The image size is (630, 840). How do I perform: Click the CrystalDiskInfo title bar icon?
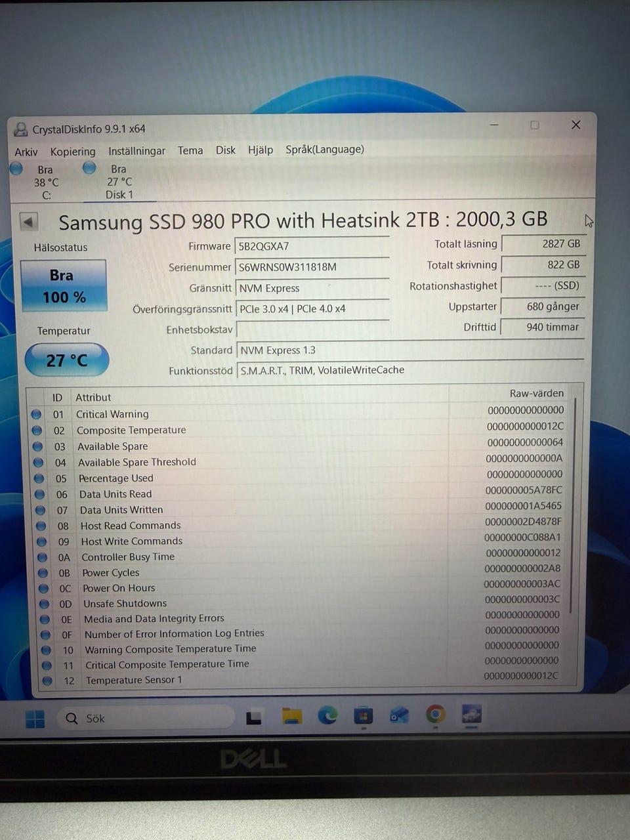tap(21, 129)
